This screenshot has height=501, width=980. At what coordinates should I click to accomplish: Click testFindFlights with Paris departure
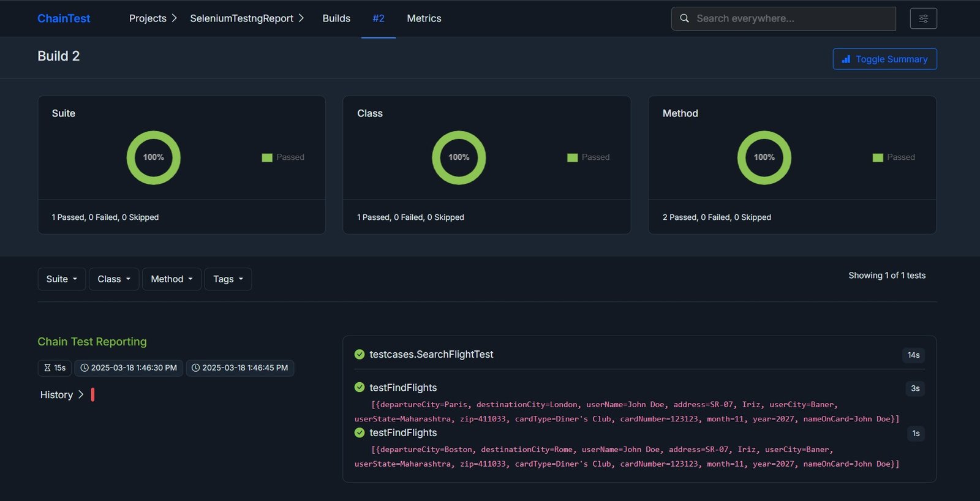pyautogui.click(x=403, y=387)
